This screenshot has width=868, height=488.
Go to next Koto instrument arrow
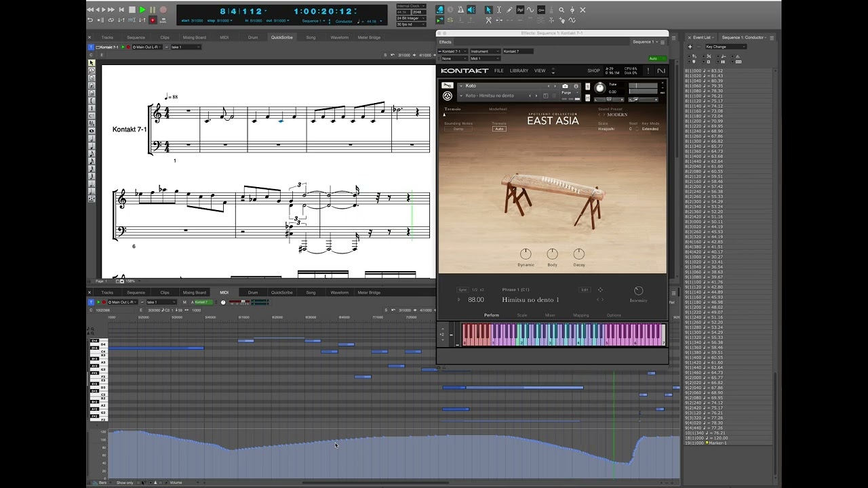(x=556, y=86)
